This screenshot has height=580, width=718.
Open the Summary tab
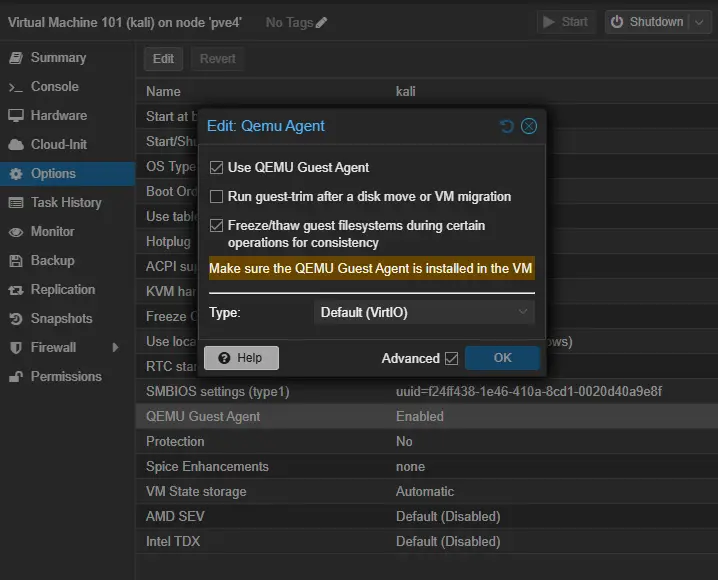(68, 58)
